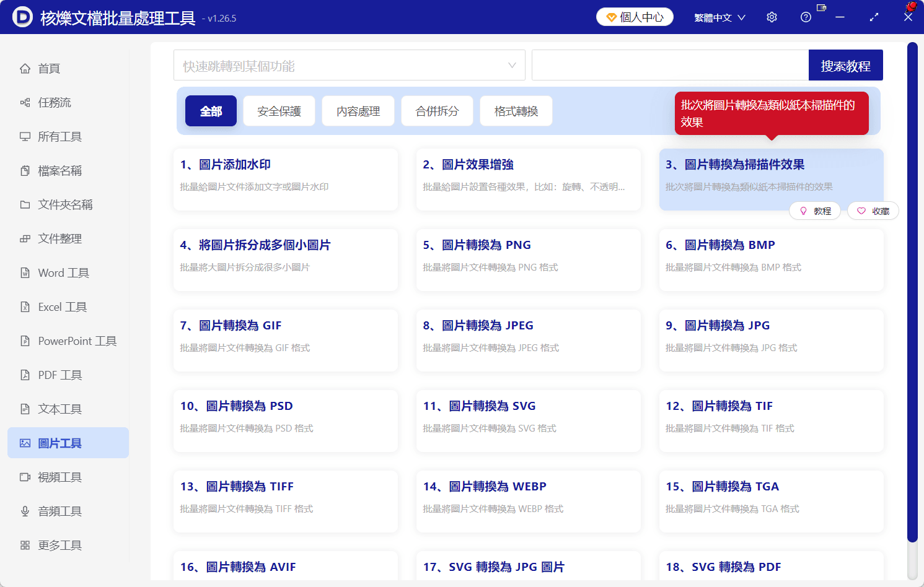Click the home icon beside 首頁
The width and height of the screenshot is (924, 587).
[25, 69]
